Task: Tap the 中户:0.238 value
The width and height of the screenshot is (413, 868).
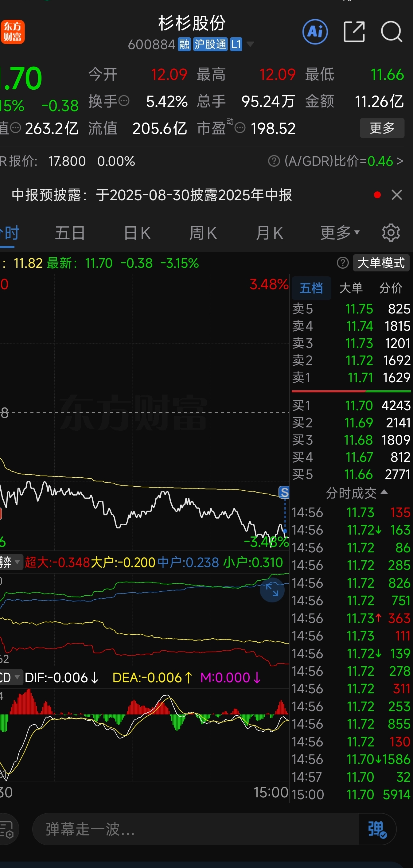Action: coord(188,562)
